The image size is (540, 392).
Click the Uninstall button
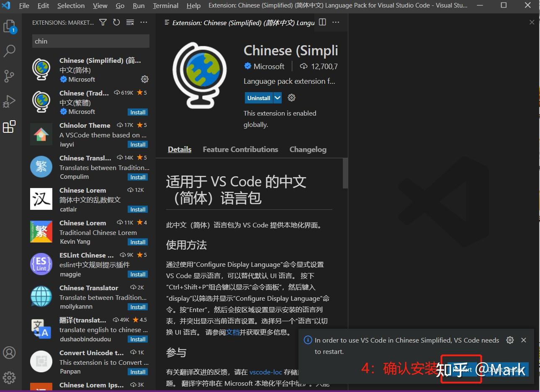click(x=259, y=98)
